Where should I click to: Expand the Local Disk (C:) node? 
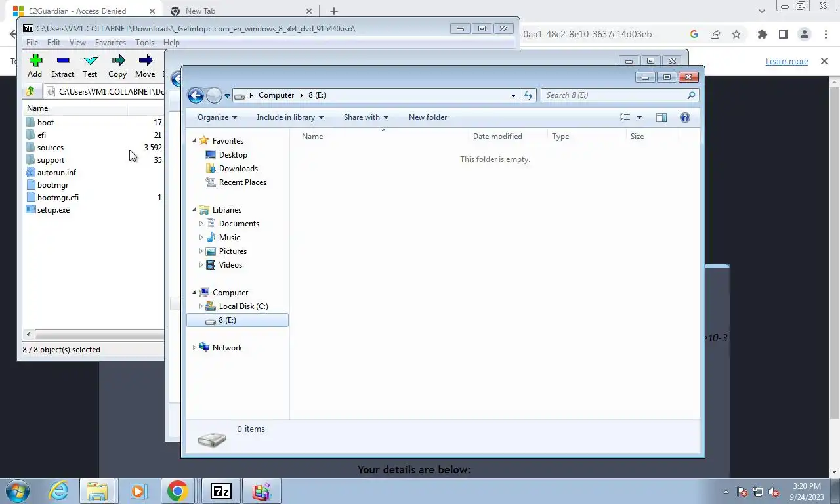point(201,306)
